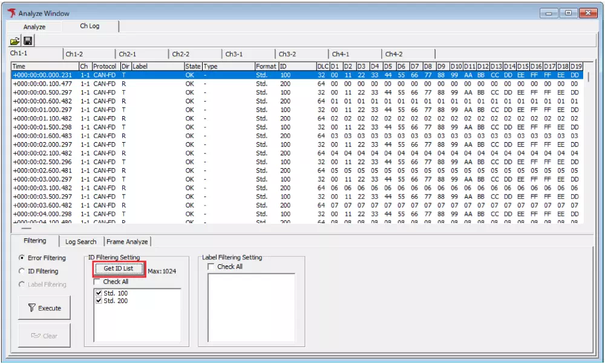The height and width of the screenshot is (364, 605).
Task: Uncheck the Std. 200 ID filter
Action: coord(99,301)
